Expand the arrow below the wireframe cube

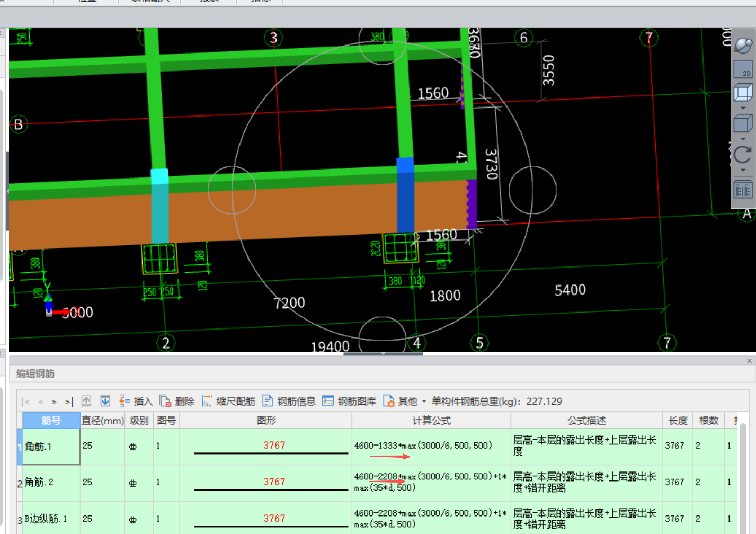click(x=743, y=108)
